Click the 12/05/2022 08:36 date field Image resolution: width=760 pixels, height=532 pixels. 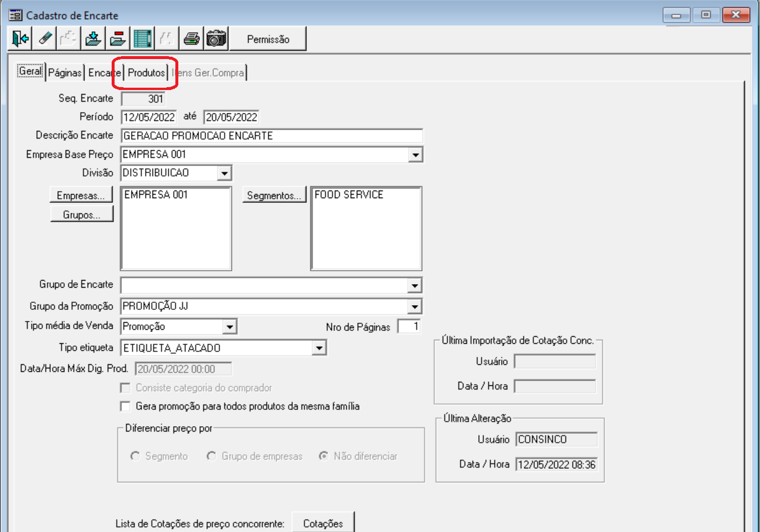557,464
